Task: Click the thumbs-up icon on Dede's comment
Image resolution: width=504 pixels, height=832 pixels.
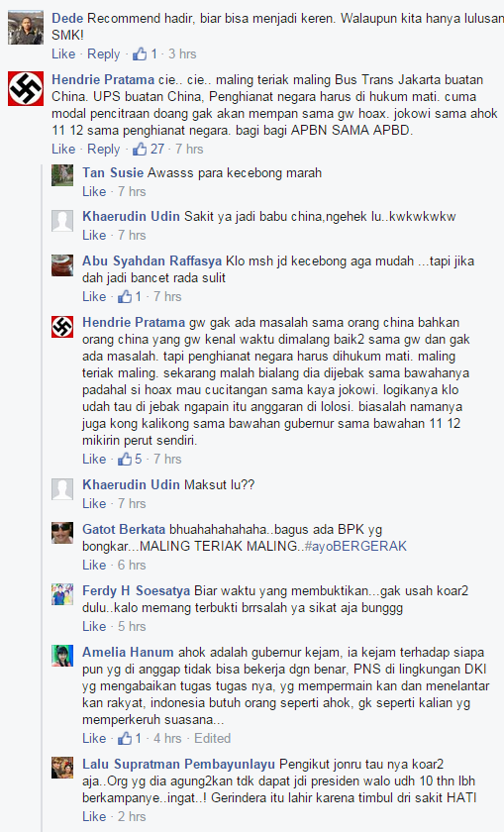Action: tap(140, 53)
